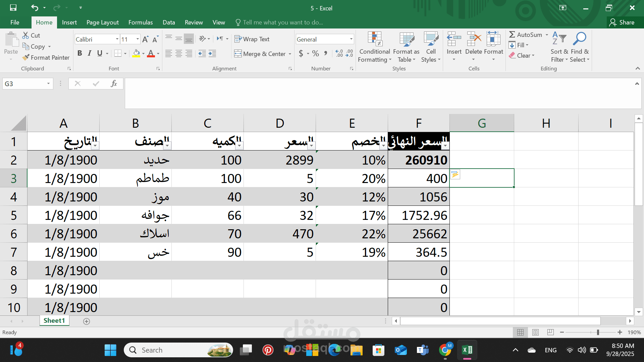Click the Insert Function fx icon
This screenshot has width=644, height=362.
(114, 83)
